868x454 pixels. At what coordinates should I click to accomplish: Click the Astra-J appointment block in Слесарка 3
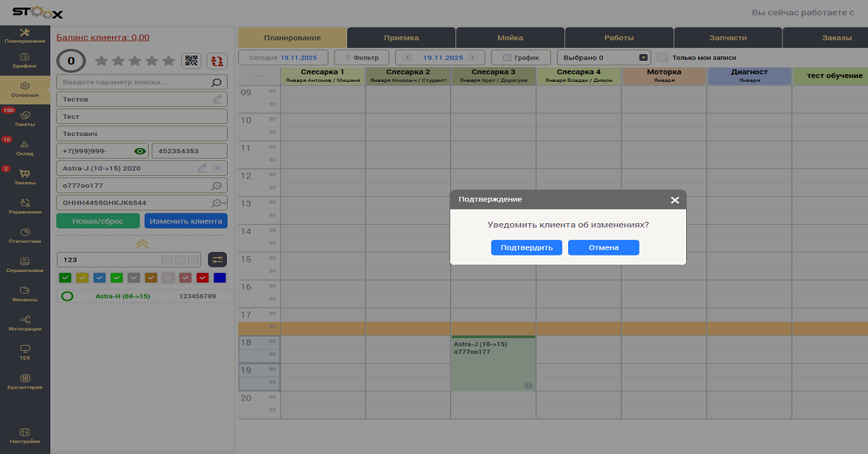[493, 363]
